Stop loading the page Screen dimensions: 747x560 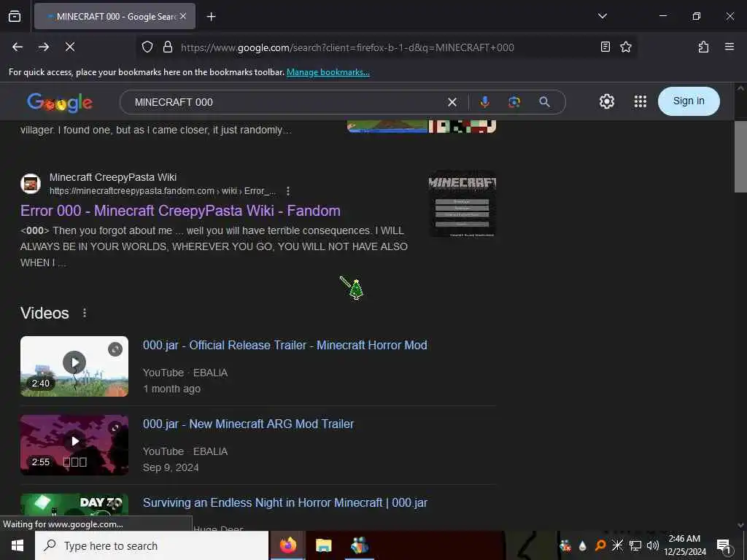tap(70, 47)
